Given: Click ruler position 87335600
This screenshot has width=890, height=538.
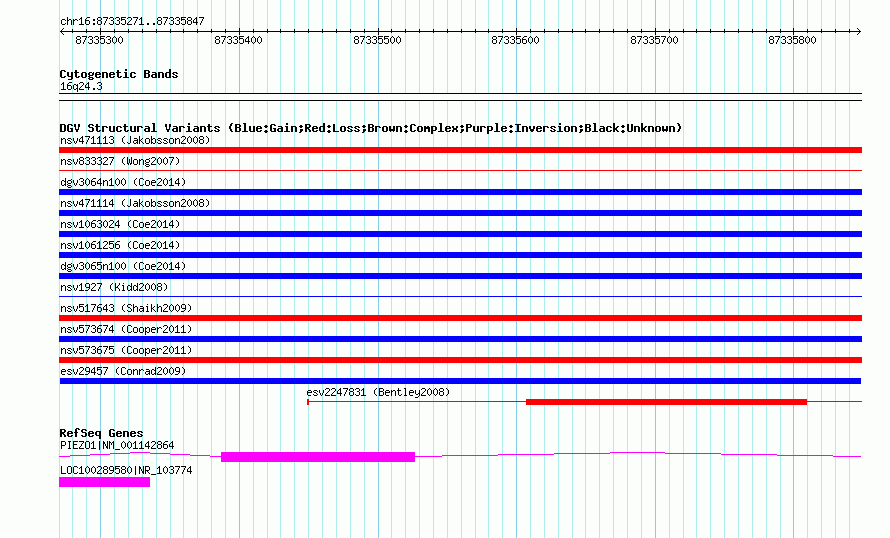Looking at the screenshot, I should pos(515,40).
